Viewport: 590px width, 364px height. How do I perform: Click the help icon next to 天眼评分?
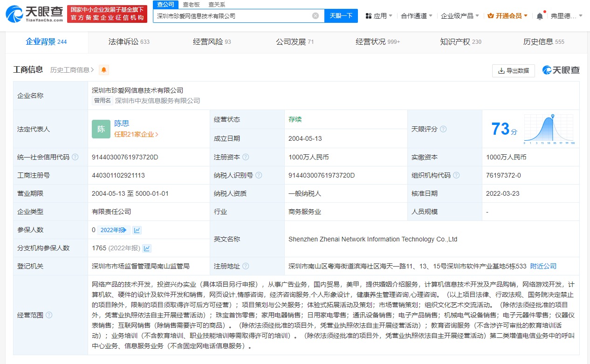click(443, 129)
